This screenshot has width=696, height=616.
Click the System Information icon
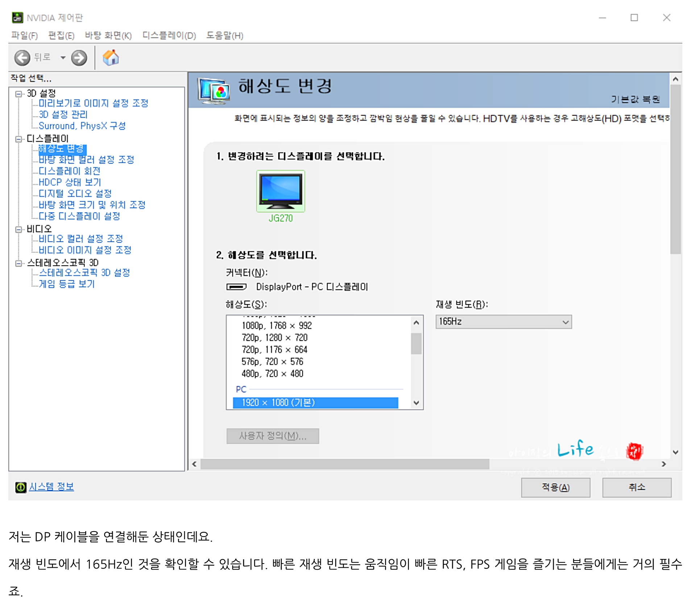click(x=21, y=488)
